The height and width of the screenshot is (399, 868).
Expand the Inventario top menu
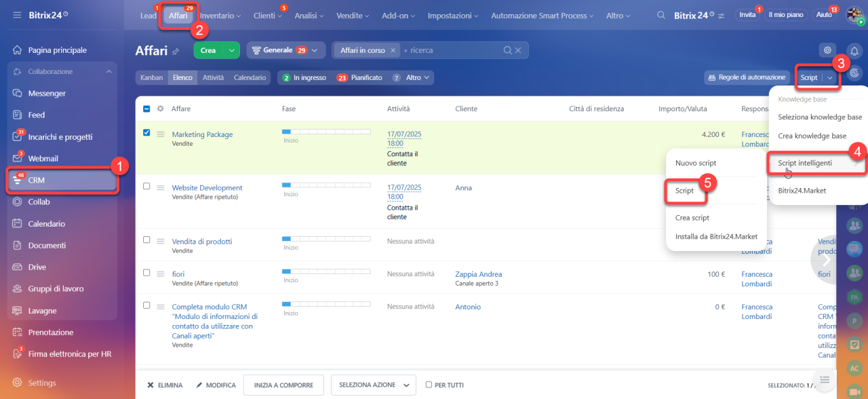tap(221, 16)
